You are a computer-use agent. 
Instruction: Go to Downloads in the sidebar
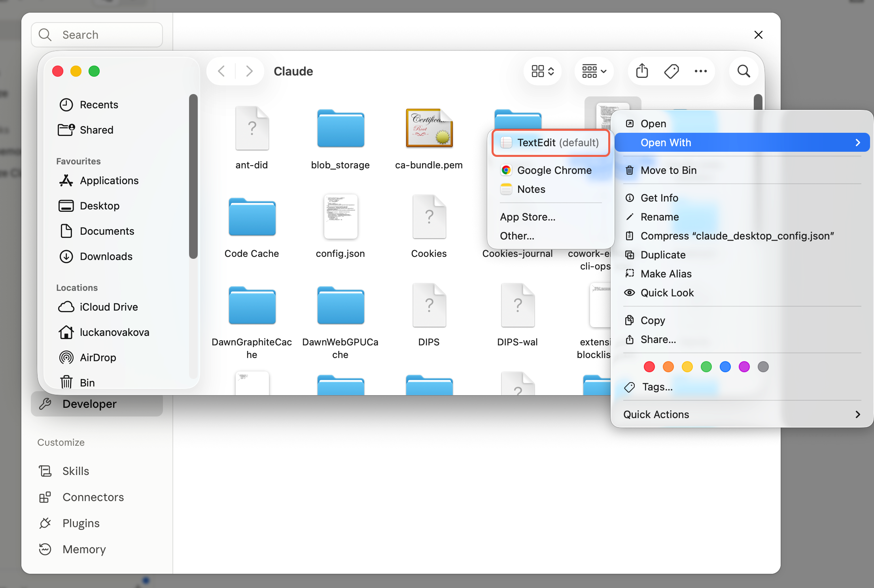(x=96, y=256)
